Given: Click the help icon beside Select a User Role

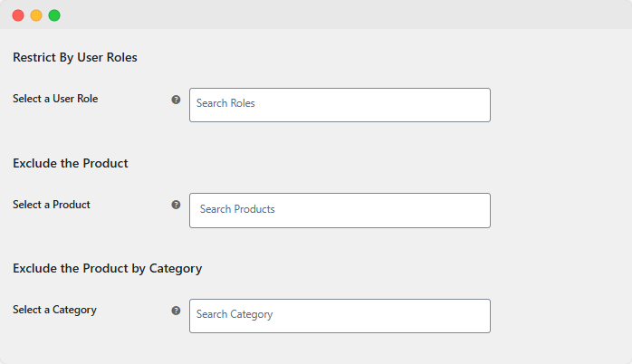Looking at the screenshot, I should click(176, 100).
